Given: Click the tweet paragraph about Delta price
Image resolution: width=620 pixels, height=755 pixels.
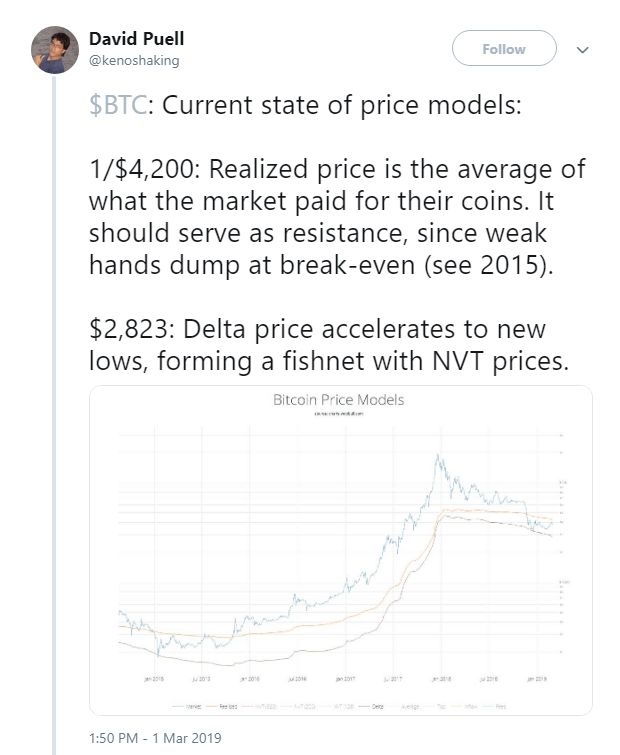Looking at the screenshot, I should [330, 345].
